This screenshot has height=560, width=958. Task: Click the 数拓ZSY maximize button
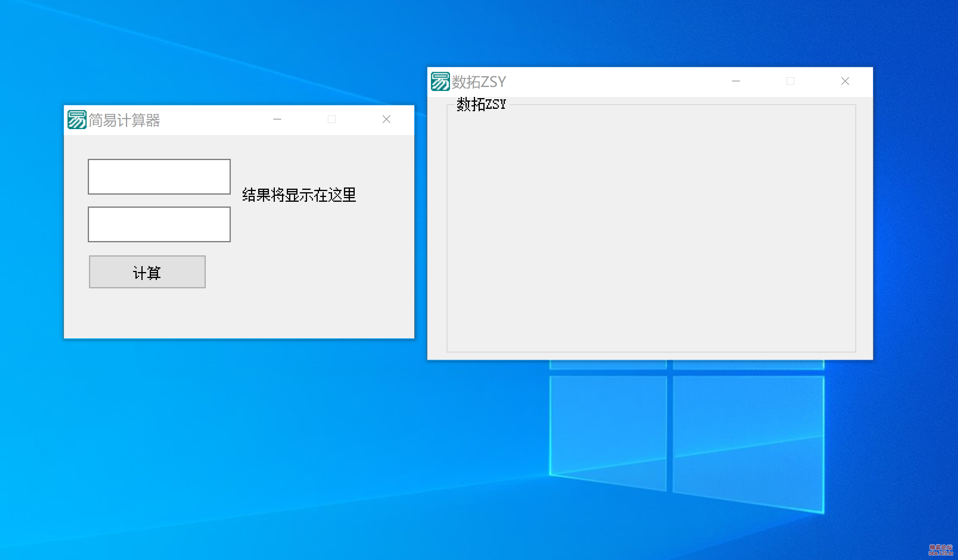coord(790,81)
